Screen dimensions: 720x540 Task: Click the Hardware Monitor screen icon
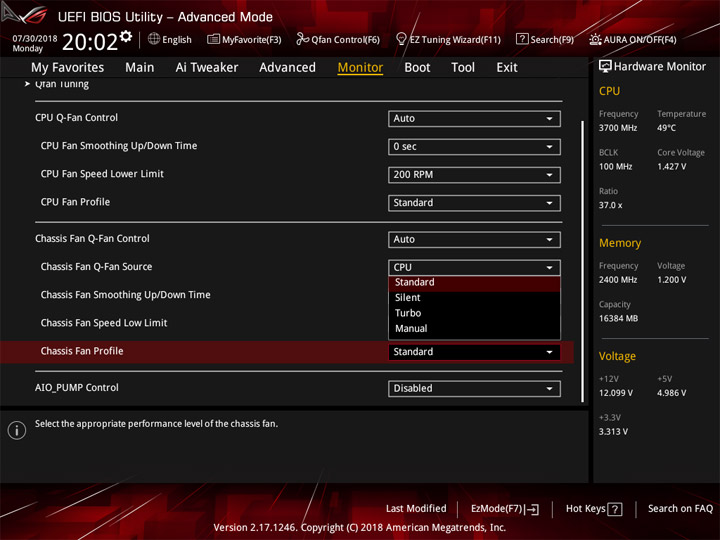(605, 67)
